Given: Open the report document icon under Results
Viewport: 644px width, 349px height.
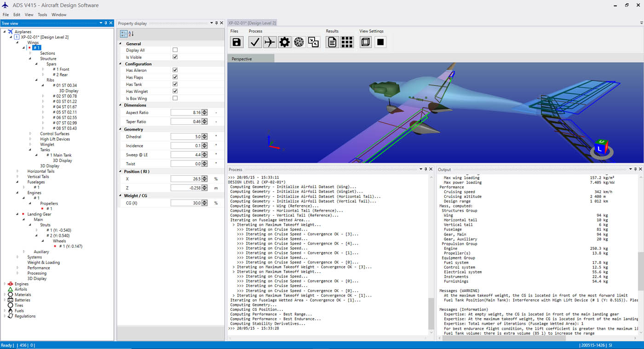Looking at the screenshot, I should (x=332, y=42).
